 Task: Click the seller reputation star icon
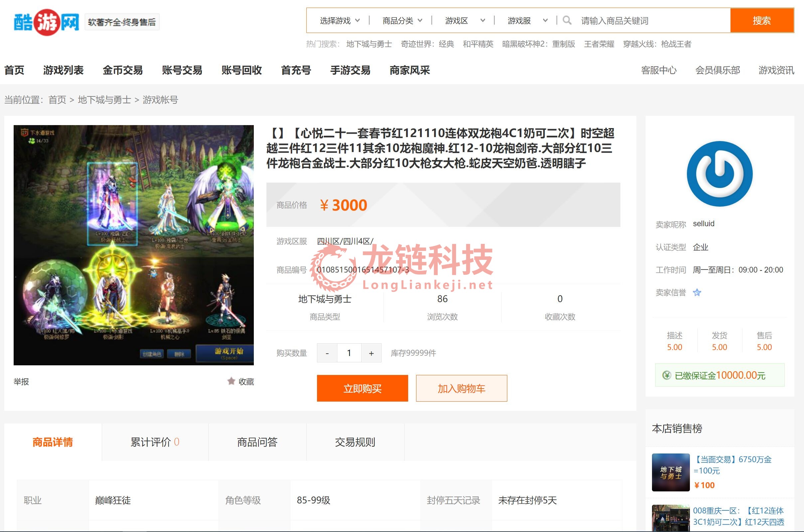[697, 292]
